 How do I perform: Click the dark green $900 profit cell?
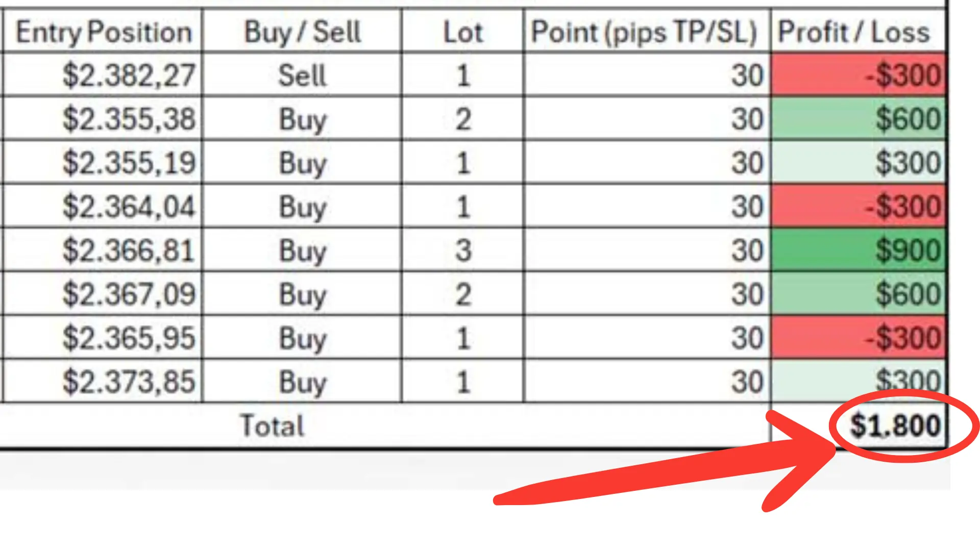(x=859, y=250)
